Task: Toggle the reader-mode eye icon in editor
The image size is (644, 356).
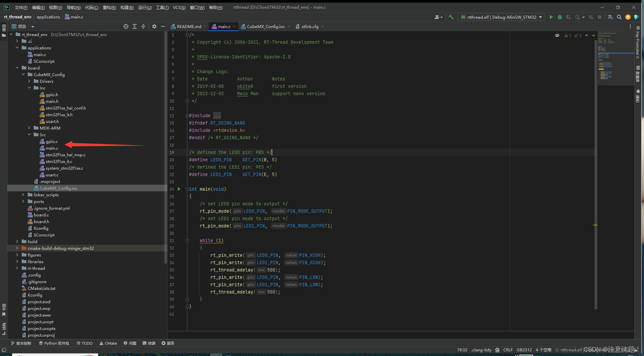Action: [557, 35]
